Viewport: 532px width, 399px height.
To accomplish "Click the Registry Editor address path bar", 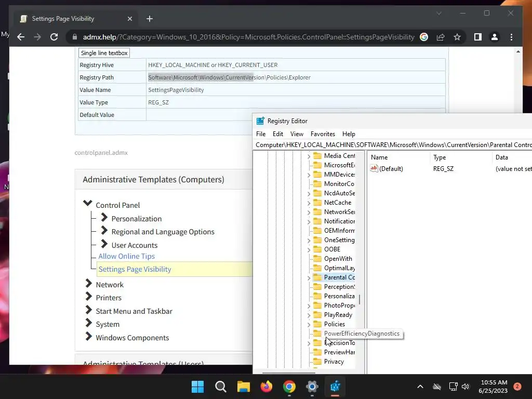I will 393,145.
